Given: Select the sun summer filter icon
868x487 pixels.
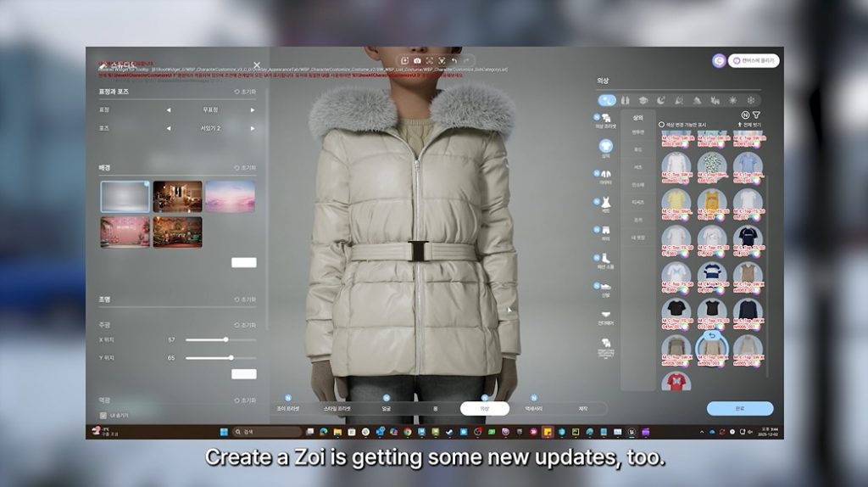Looking at the screenshot, I should (x=733, y=100).
